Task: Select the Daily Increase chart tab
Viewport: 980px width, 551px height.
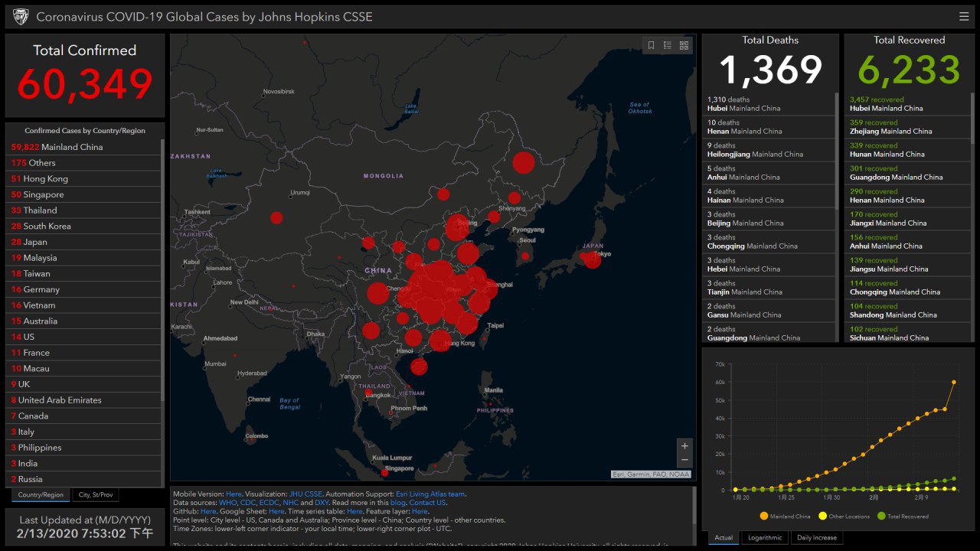Action: (817, 538)
